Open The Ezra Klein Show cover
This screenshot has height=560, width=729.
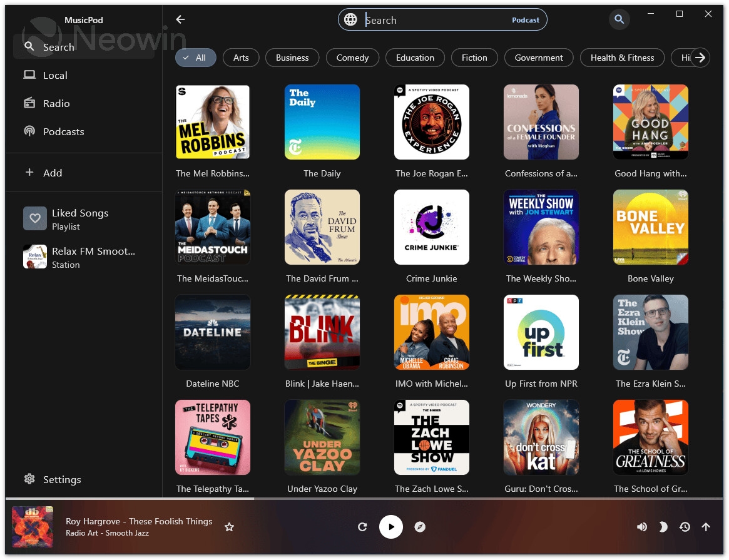pos(650,332)
